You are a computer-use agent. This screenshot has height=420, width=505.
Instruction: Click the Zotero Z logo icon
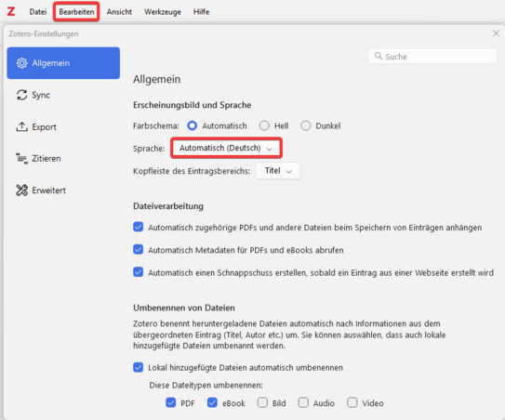11,11
